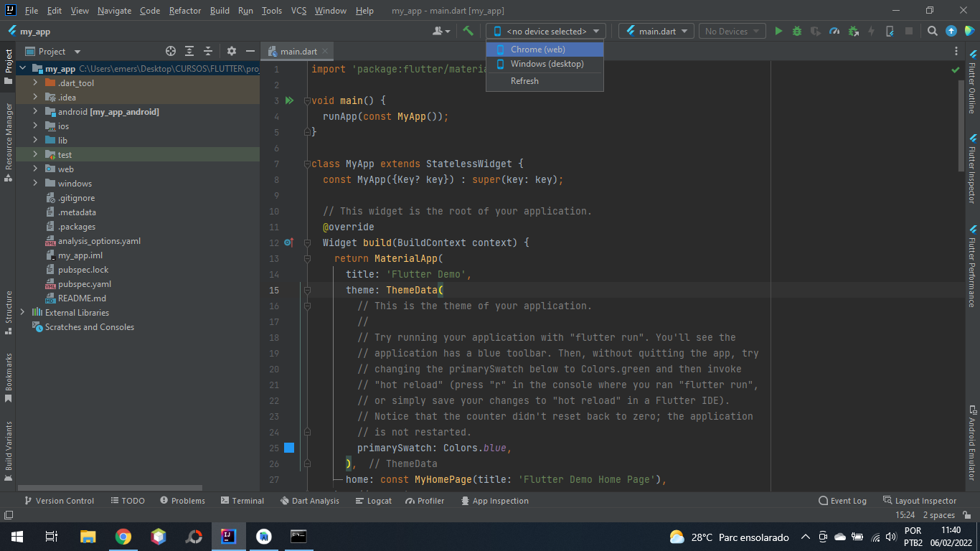Toggle the Bookmarks tool window
This screenshot has height=551, width=980.
[x=9, y=377]
